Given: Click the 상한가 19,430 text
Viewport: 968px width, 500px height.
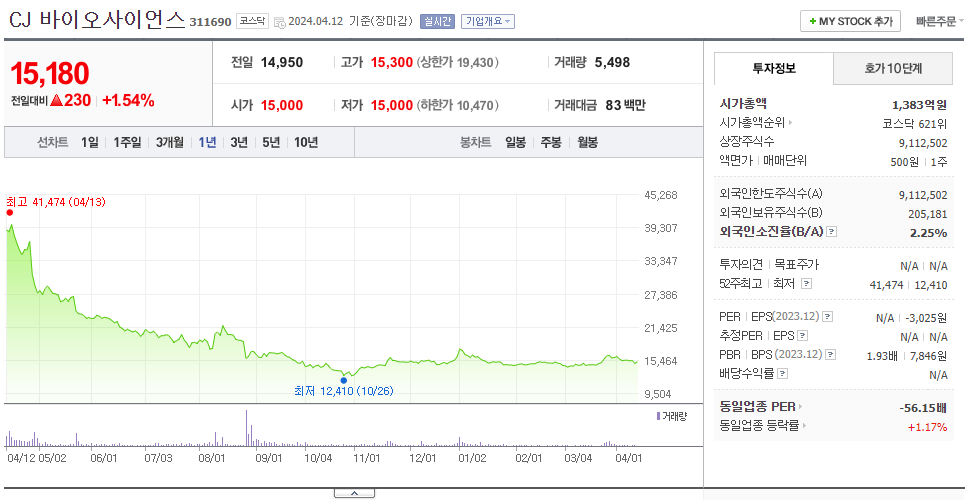Looking at the screenshot, I should click(x=458, y=62).
